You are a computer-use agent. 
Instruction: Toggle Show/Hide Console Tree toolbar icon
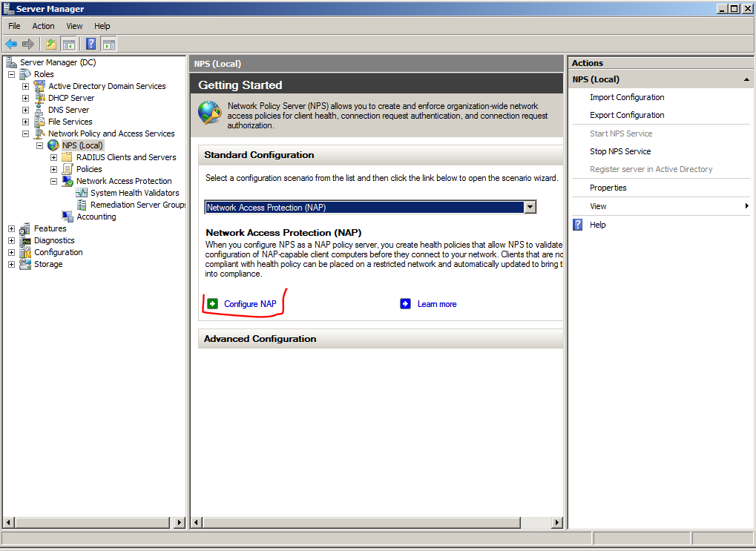[x=69, y=44]
